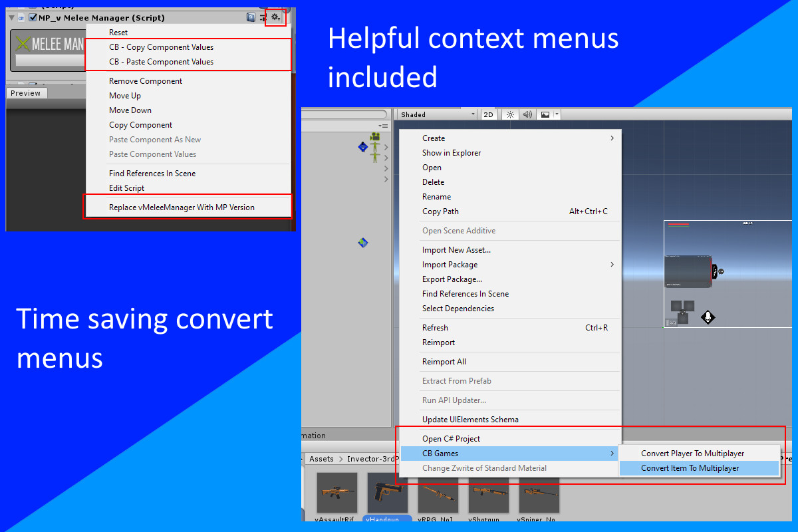
Task: Click the blue diamond icon beside the humanoid figure
Action: tap(362, 146)
